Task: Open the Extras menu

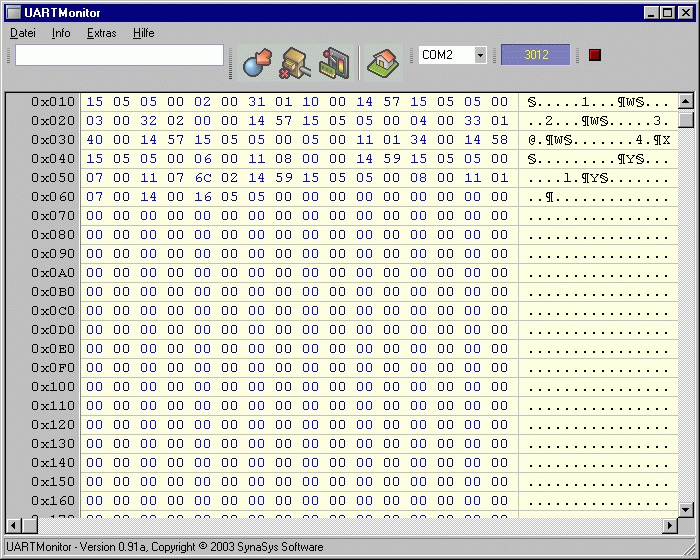Action: 101,33
